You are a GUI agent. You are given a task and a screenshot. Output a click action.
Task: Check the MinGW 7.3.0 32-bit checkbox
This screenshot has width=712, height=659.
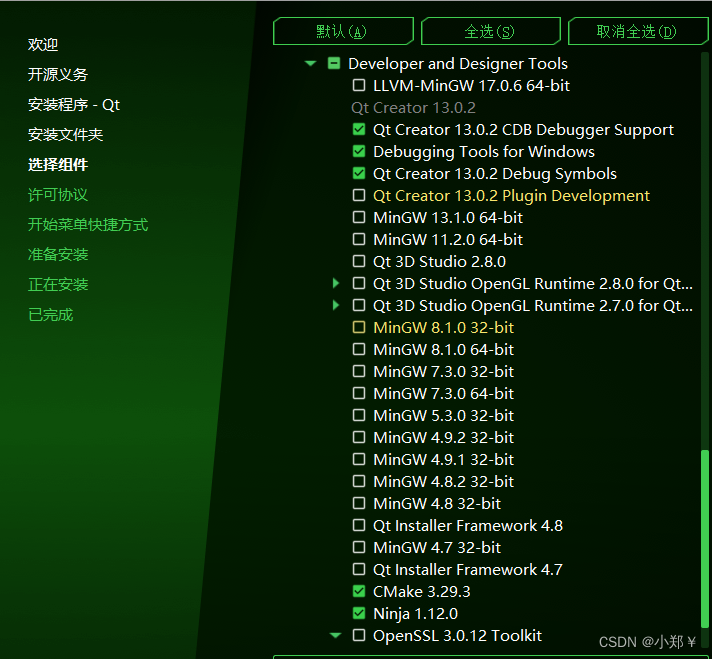click(359, 372)
